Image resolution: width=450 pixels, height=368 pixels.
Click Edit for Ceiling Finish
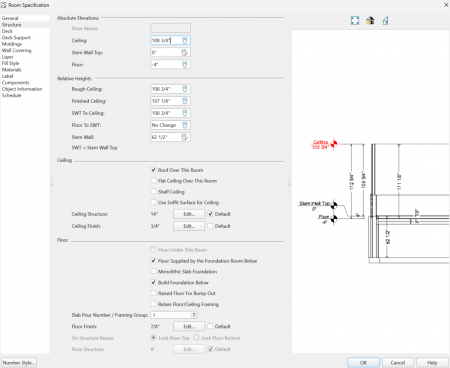189,226
